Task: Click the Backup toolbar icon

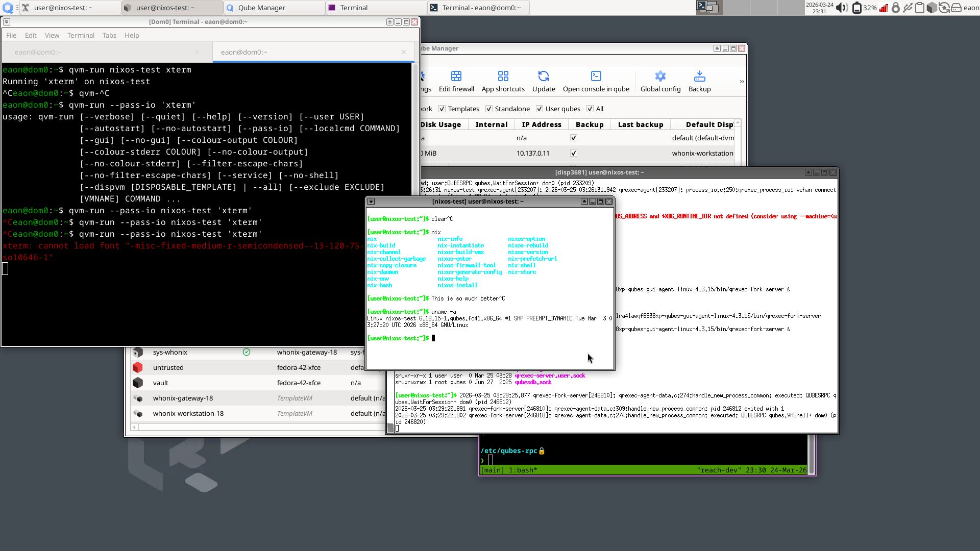Action: click(699, 77)
